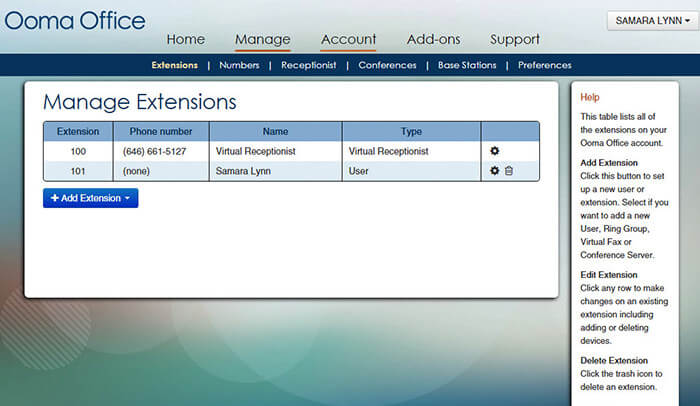Click Virtual Receptionist in Name column

point(255,151)
